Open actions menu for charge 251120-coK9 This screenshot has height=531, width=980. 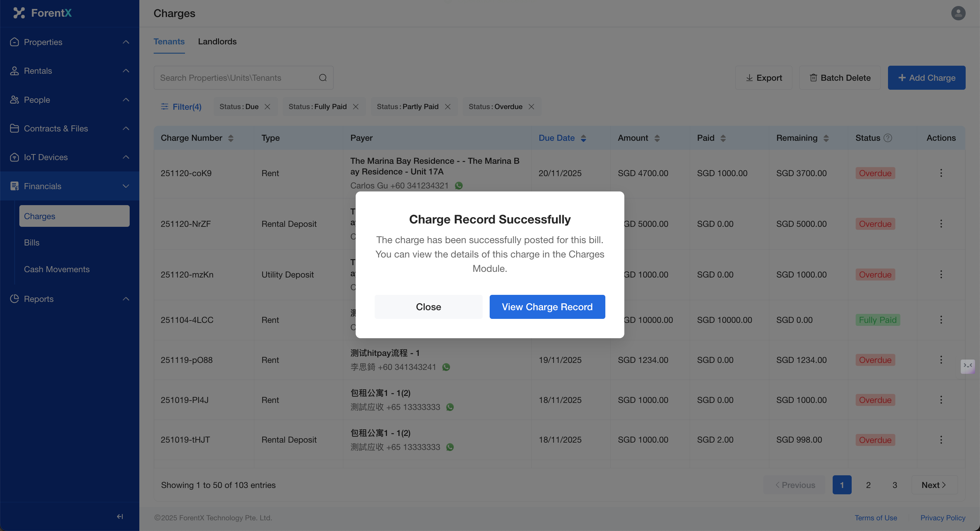(x=941, y=173)
